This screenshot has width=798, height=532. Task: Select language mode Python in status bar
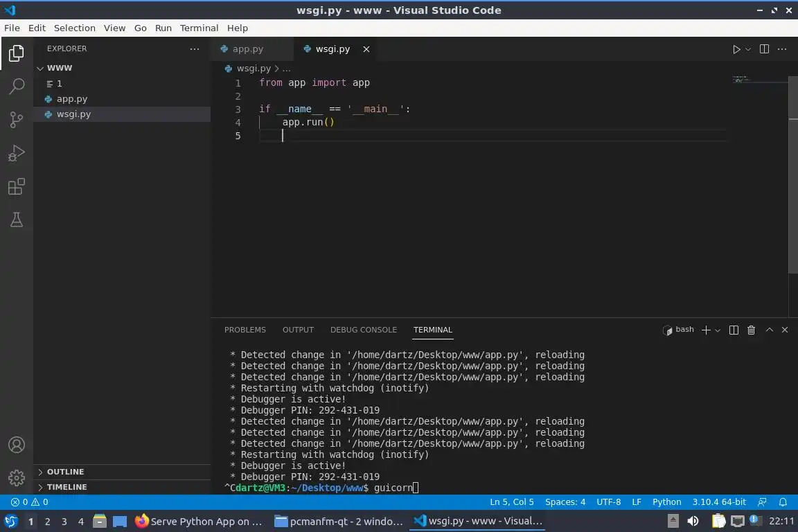coord(666,502)
